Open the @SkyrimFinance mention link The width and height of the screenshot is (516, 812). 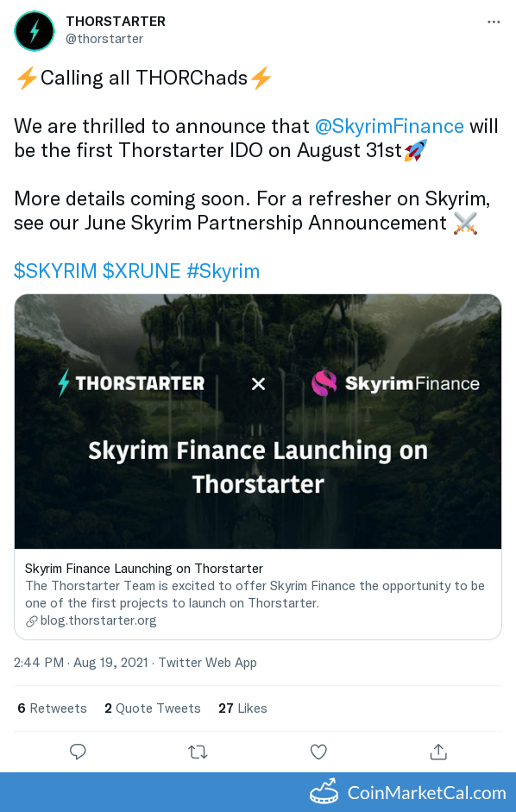391,126
